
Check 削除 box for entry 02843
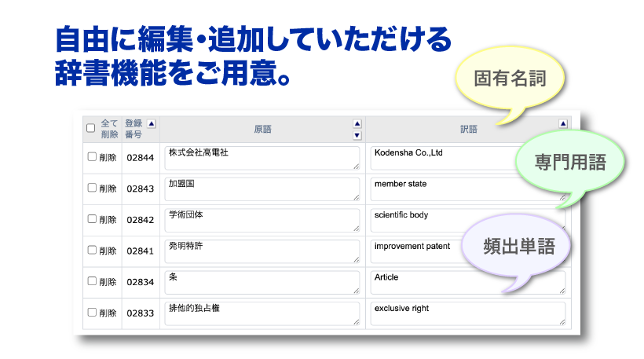(92, 188)
